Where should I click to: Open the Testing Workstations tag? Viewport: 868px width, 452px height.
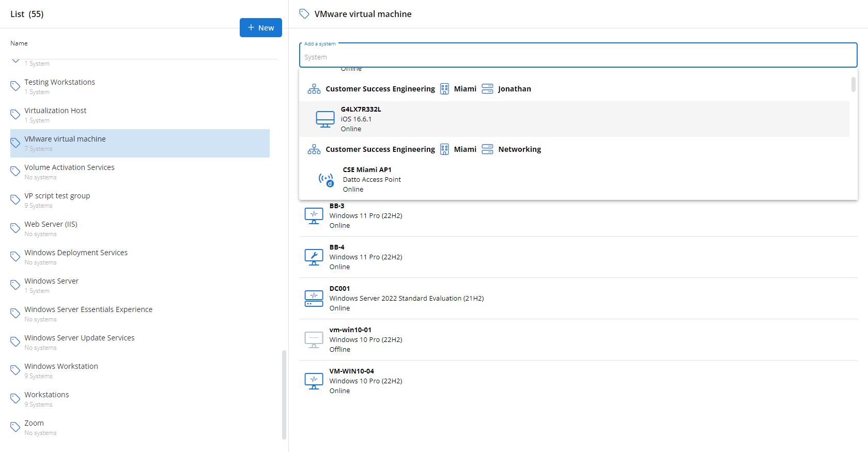[x=59, y=83]
